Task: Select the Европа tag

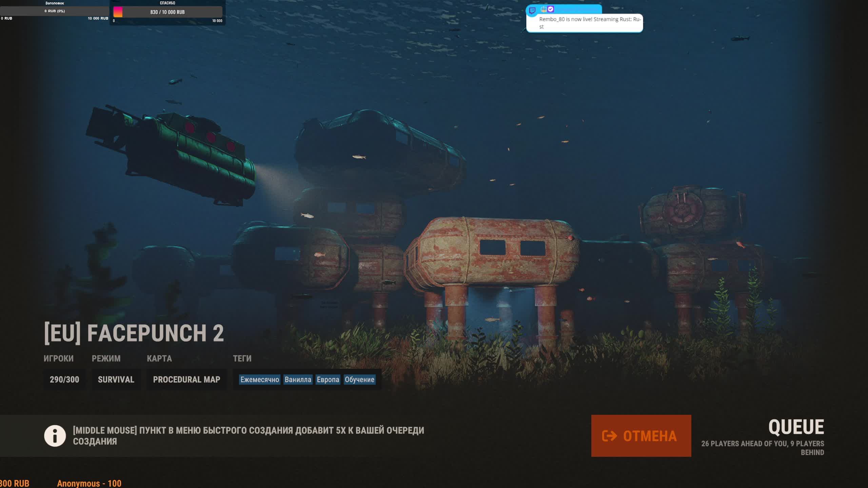Action: [x=328, y=380]
